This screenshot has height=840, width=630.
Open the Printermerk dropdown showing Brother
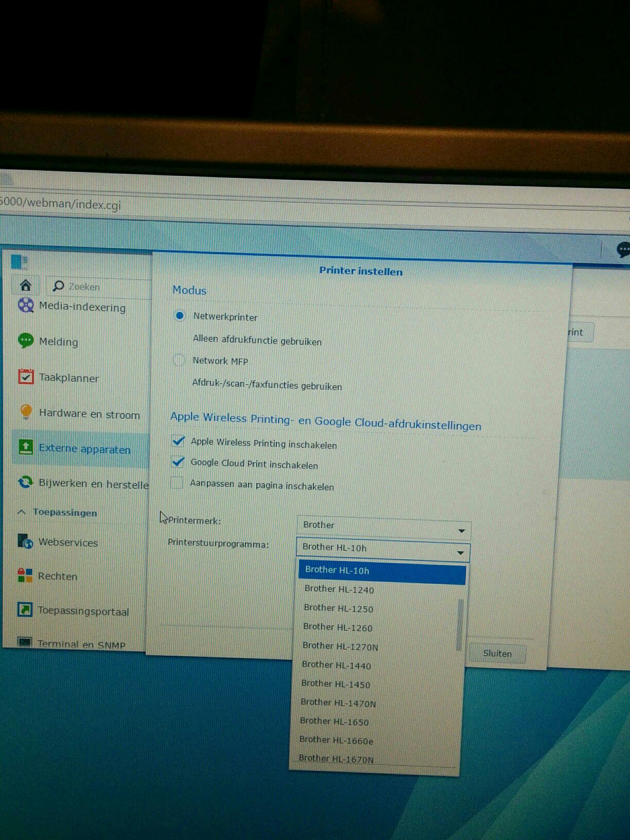click(x=383, y=527)
